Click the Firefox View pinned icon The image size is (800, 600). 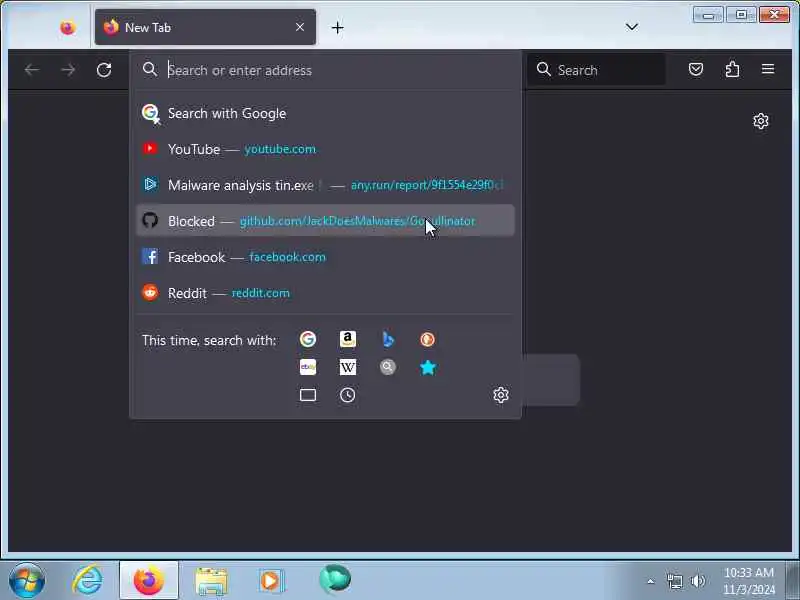click(67, 28)
